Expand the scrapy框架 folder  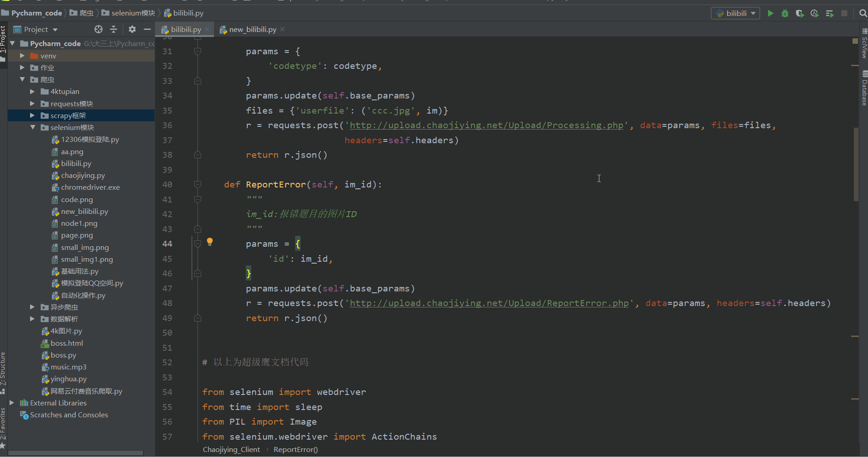[x=32, y=115]
